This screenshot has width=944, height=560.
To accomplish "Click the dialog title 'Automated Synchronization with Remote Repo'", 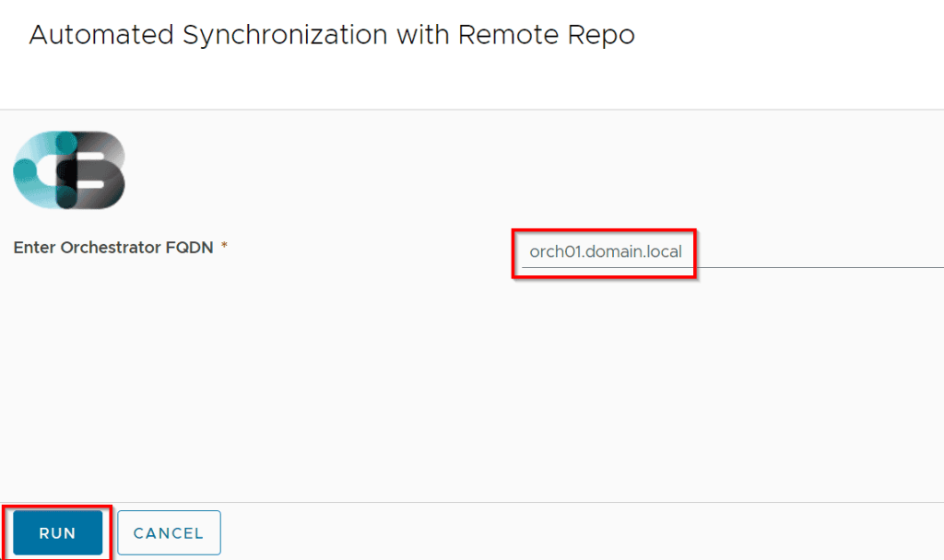I will click(x=332, y=36).
